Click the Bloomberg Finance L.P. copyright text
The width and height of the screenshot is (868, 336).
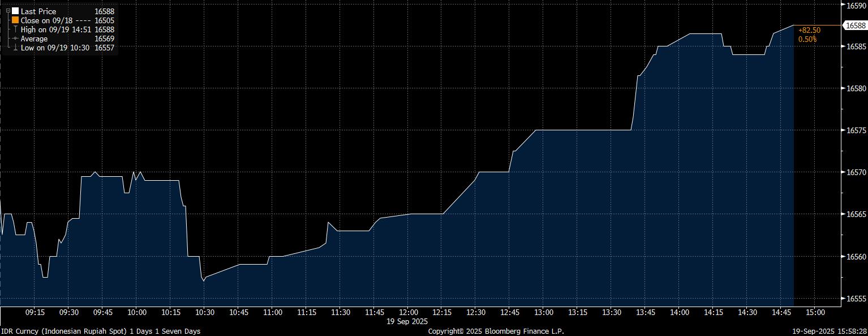496,331
